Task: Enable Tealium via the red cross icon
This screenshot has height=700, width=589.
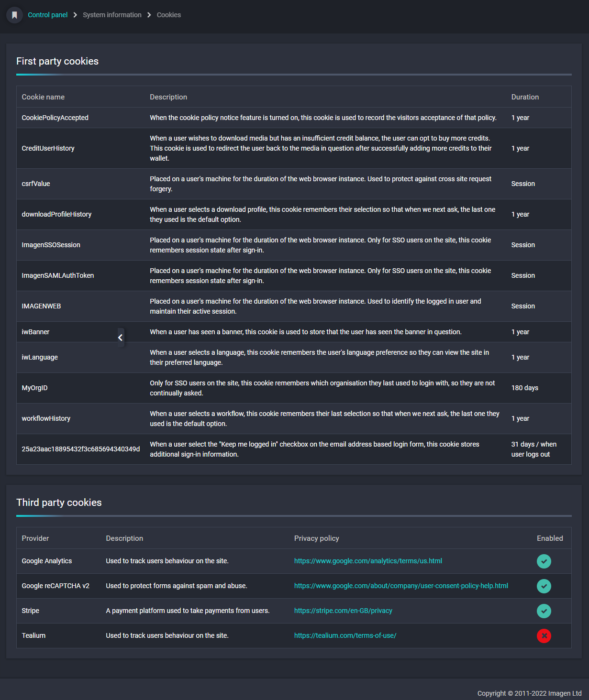Action: point(544,636)
